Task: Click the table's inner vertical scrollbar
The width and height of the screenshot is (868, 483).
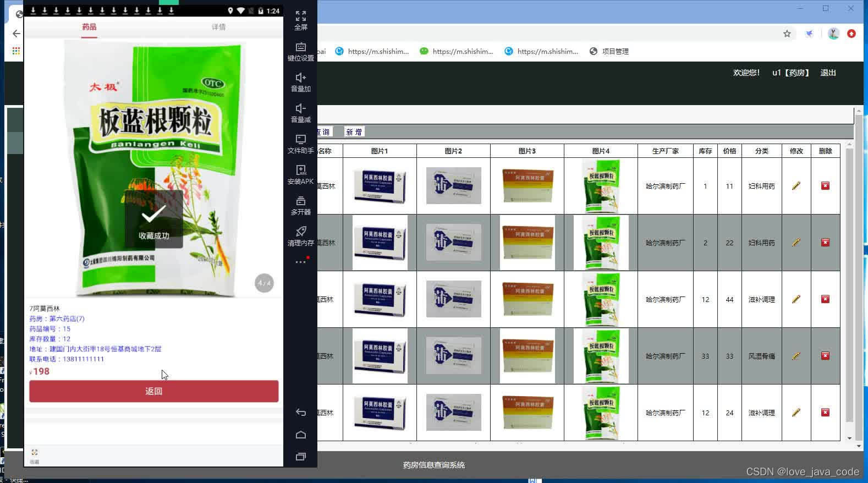Action: (849, 284)
